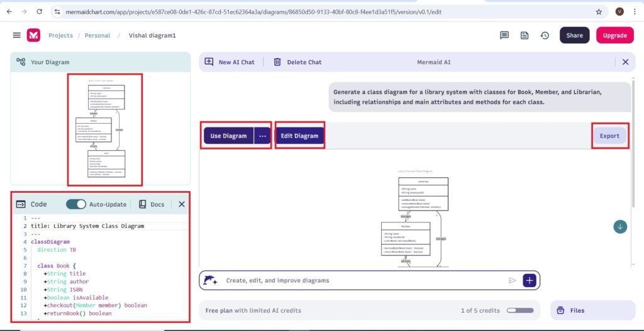Export the generated diagram

coord(609,136)
